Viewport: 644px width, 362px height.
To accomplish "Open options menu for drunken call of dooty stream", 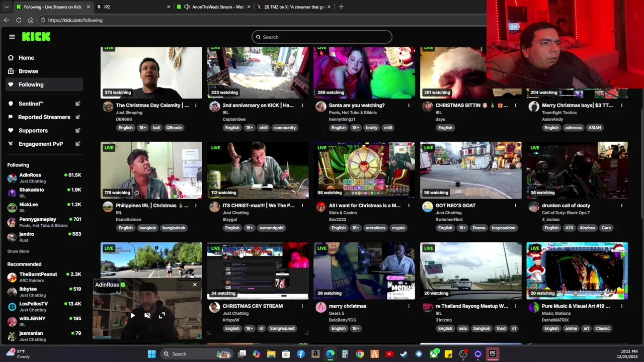I will coord(622,206).
